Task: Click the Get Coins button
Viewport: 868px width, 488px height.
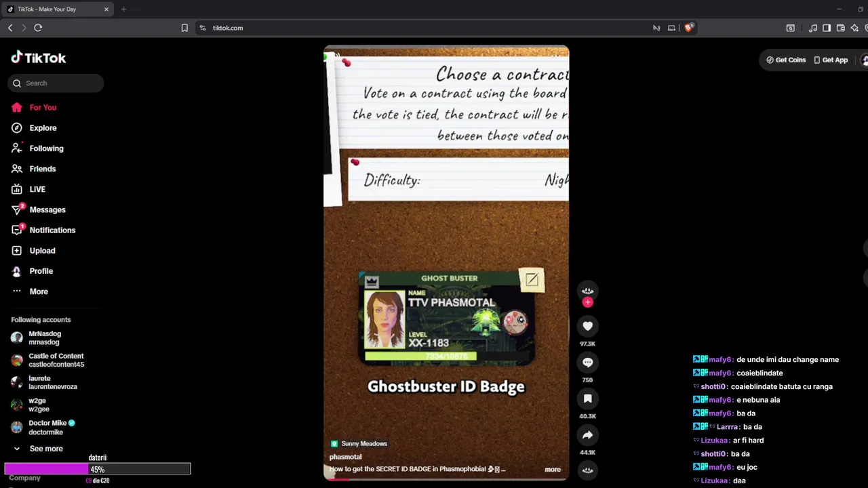Action: (786, 60)
